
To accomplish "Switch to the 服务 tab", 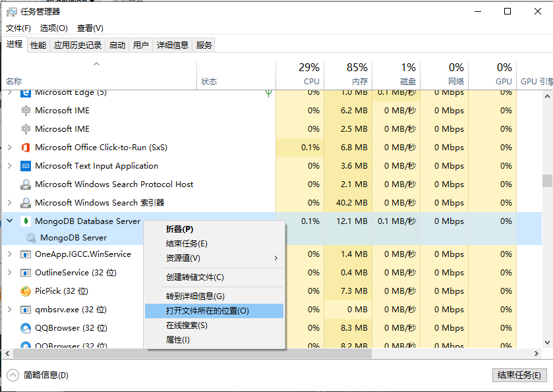I will tap(204, 45).
